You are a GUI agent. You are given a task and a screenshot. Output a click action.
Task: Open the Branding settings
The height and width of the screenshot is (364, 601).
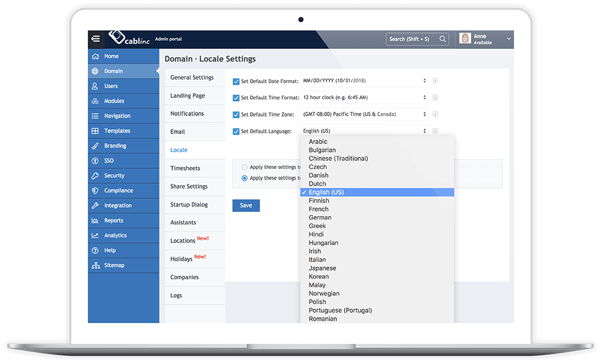(113, 145)
